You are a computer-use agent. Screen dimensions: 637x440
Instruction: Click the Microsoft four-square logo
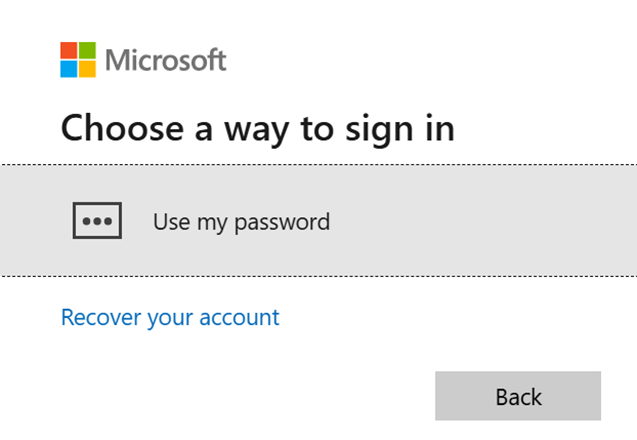(x=78, y=60)
